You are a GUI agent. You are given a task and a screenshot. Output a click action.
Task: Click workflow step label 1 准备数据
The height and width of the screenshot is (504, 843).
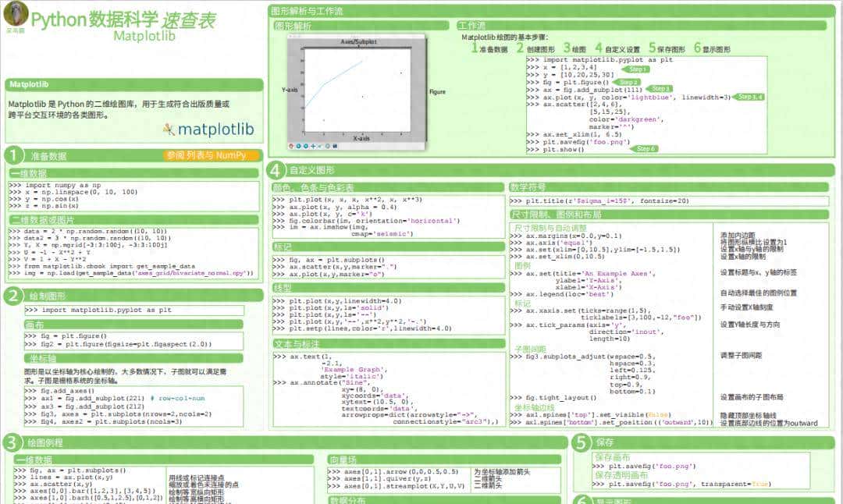[x=489, y=48]
